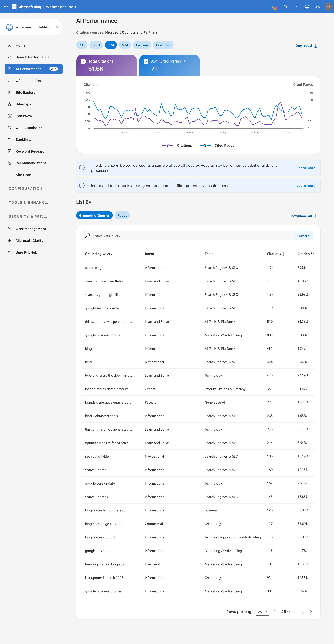Click the Download link above chart

pos(306,45)
